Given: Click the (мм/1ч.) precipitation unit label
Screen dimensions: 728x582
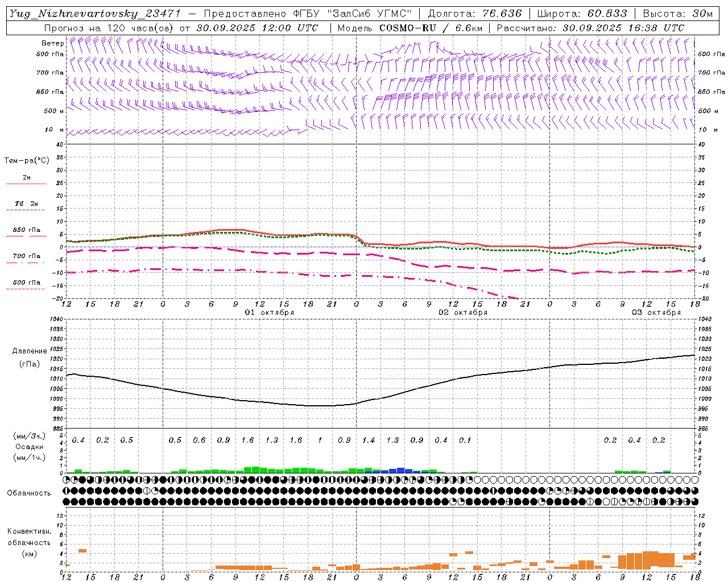Looking at the screenshot, I should coord(30,458).
